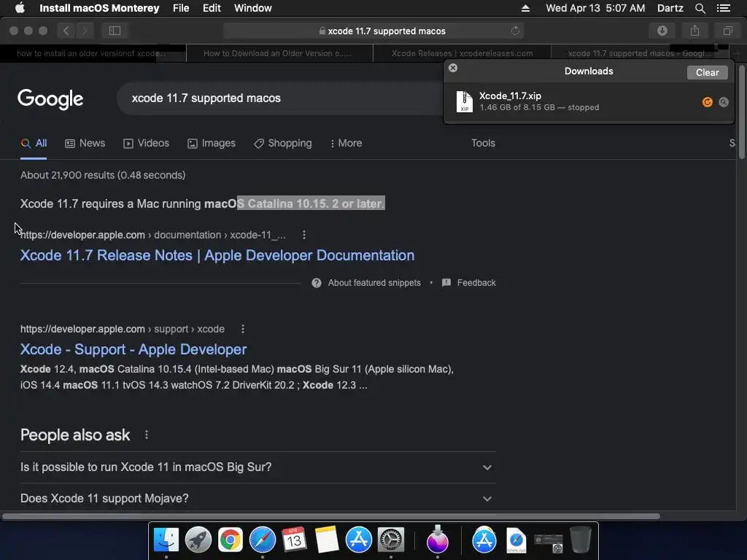
Task: Click the Feedback link
Action: tap(469, 283)
